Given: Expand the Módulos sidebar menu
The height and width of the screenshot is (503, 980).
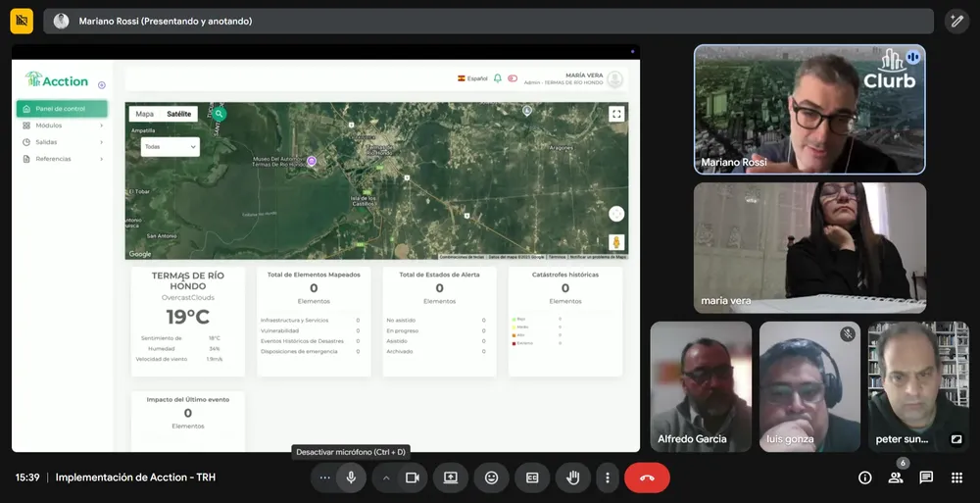Looking at the screenshot, I should [x=62, y=126].
